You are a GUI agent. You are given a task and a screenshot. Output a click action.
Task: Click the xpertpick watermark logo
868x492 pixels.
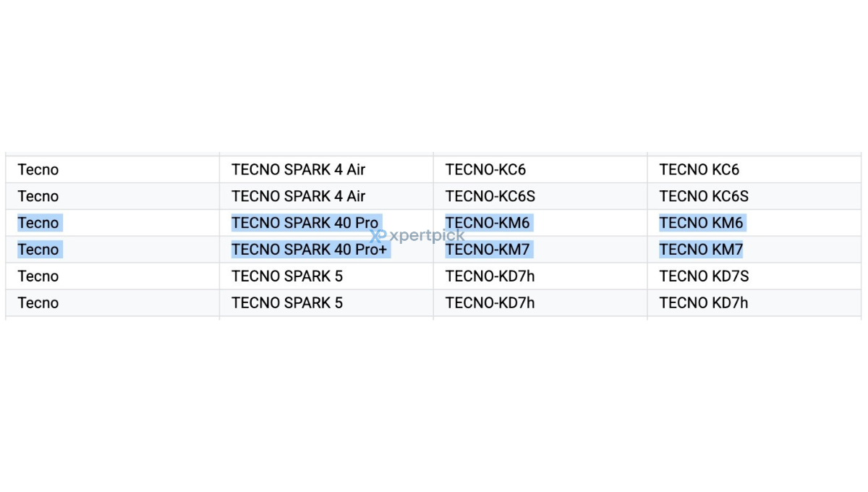click(x=417, y=236)
